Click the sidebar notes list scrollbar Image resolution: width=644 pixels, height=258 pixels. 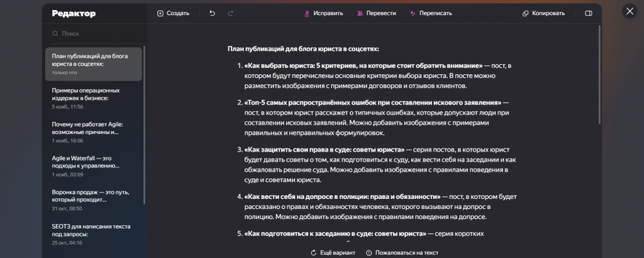(144, 125)
